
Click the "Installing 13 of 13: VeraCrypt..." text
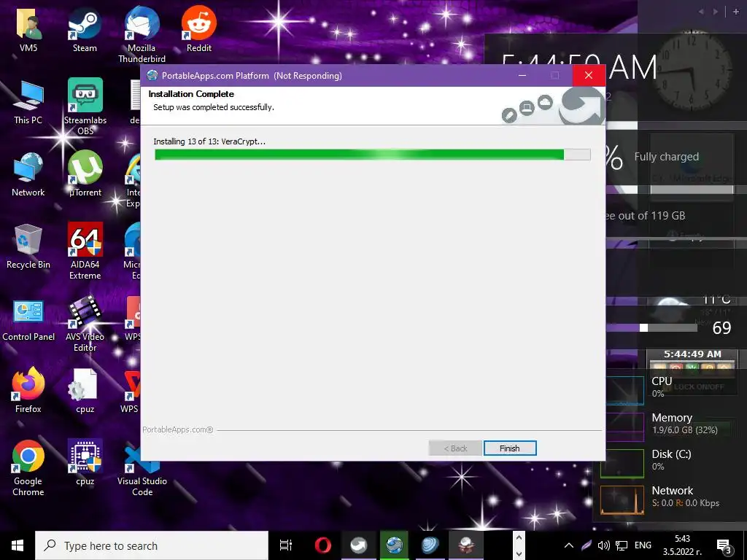(x=209, y=141)
